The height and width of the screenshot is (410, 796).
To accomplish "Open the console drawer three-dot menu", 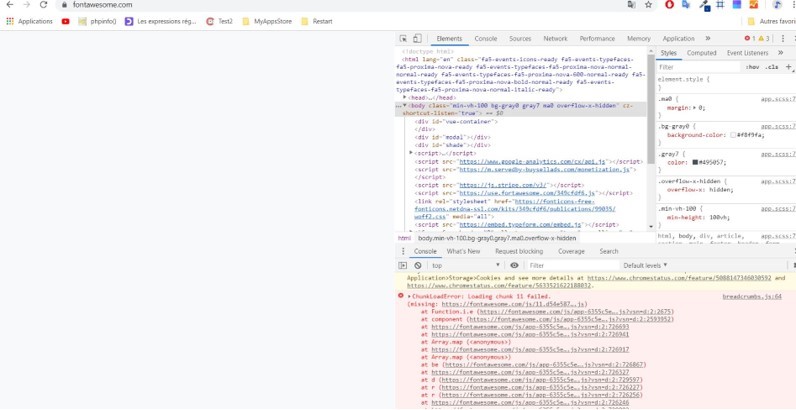I will (403, 252).
